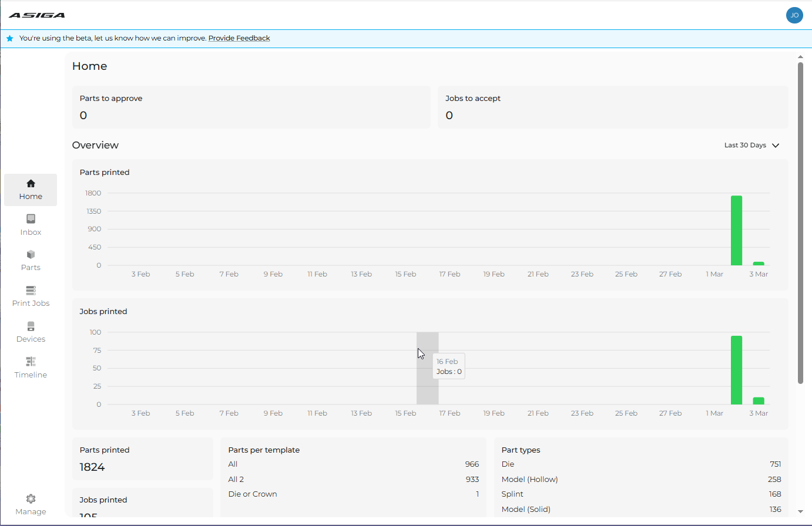Click the 'Part types' panel title
The height and width of the screenshot is (526, 812).
pos(521,450)
